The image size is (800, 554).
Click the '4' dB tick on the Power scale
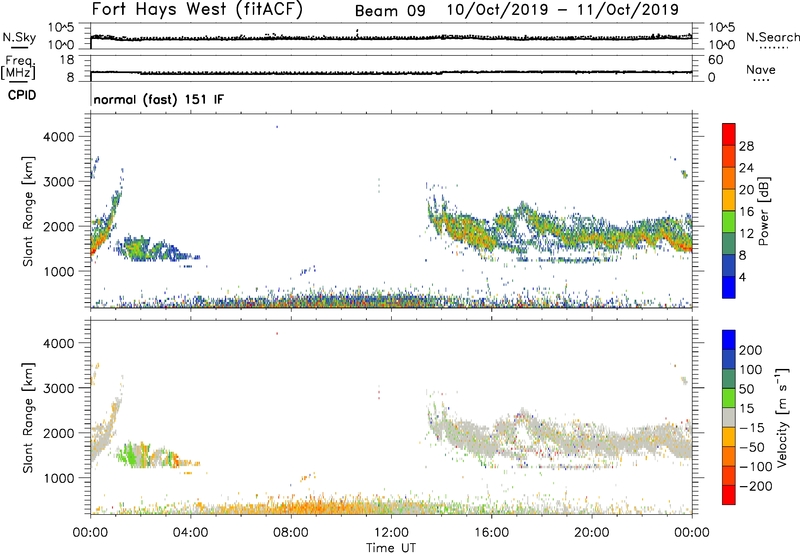(x=743, y=277)
